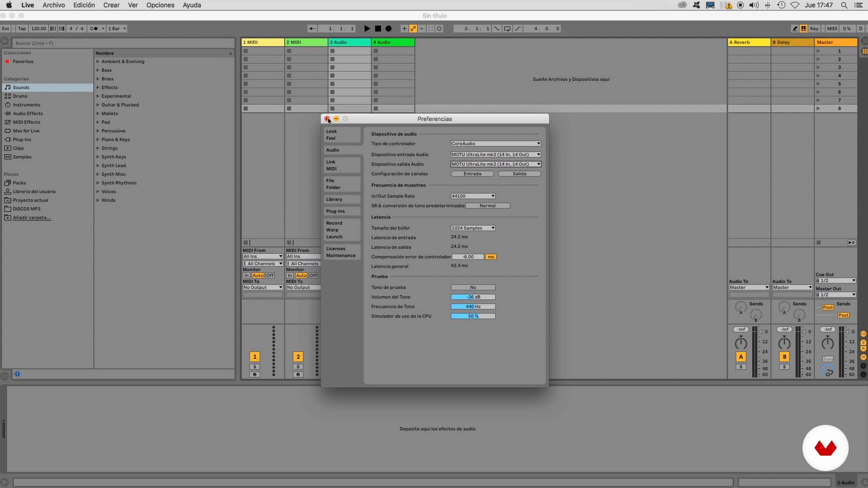
Task: Toggle the Loop switch icon
Action: (507, 28)
